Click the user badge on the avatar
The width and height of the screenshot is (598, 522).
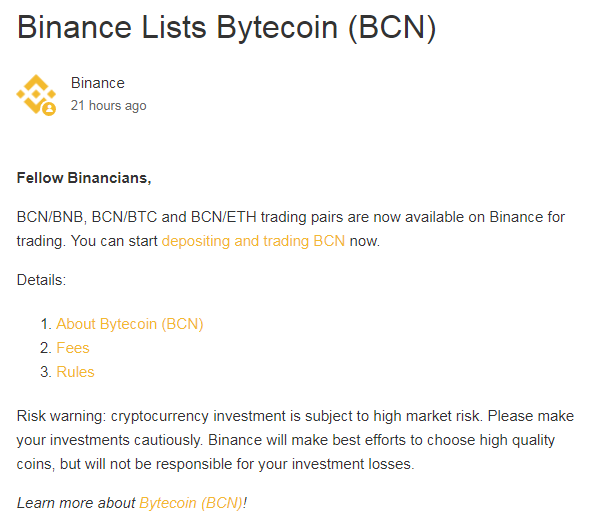tap(49, 109)
